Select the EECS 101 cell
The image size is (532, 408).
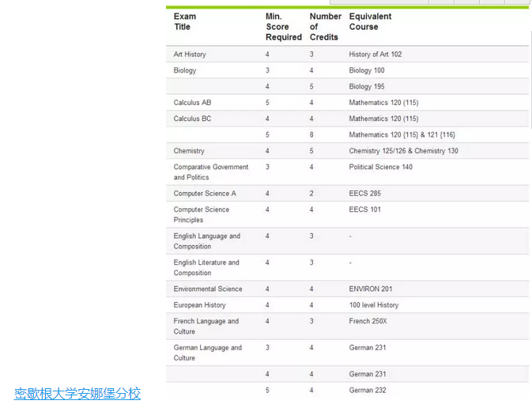pos(364,210)
